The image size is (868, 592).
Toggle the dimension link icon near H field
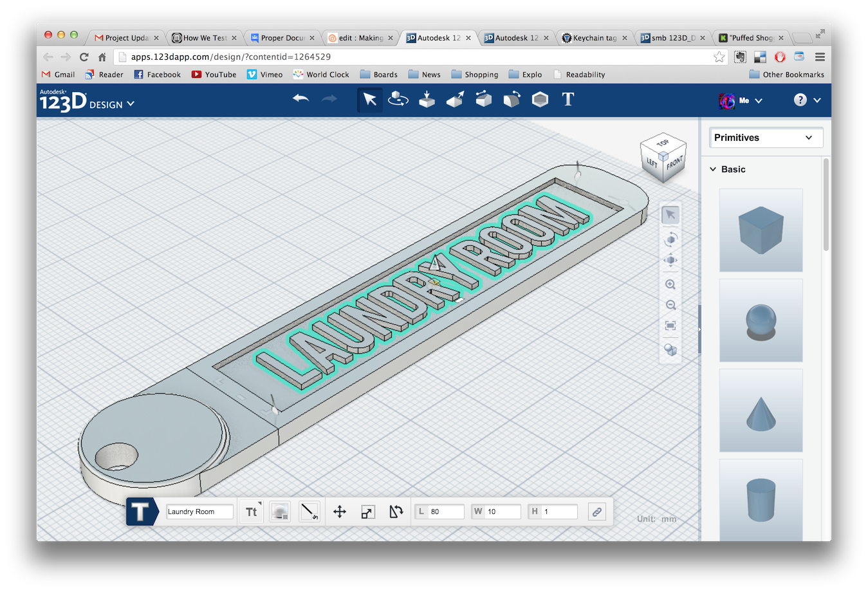[x=596, y=511]
